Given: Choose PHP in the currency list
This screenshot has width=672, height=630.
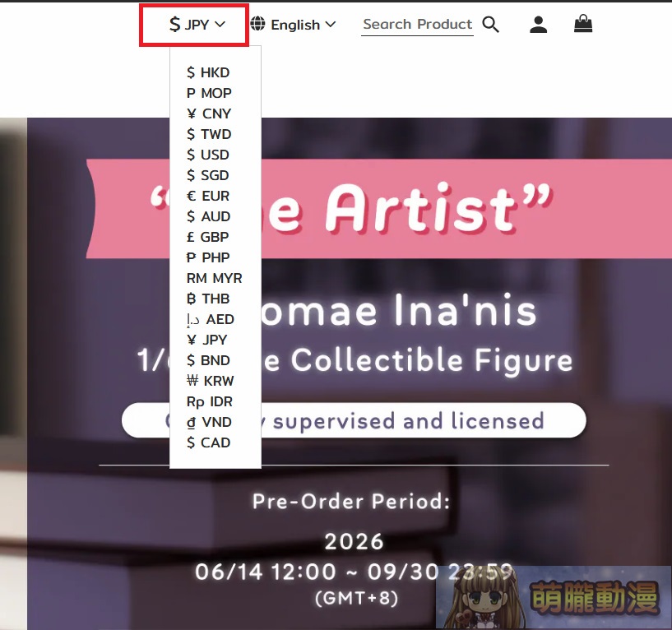Looking at the screenshot, I should (x=208, y=257).
